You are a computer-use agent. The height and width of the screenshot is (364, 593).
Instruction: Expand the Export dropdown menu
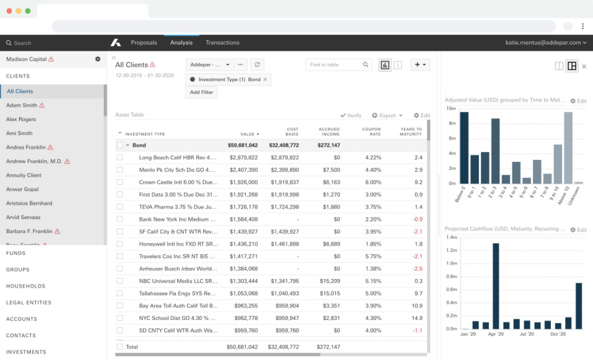(388, 115)
